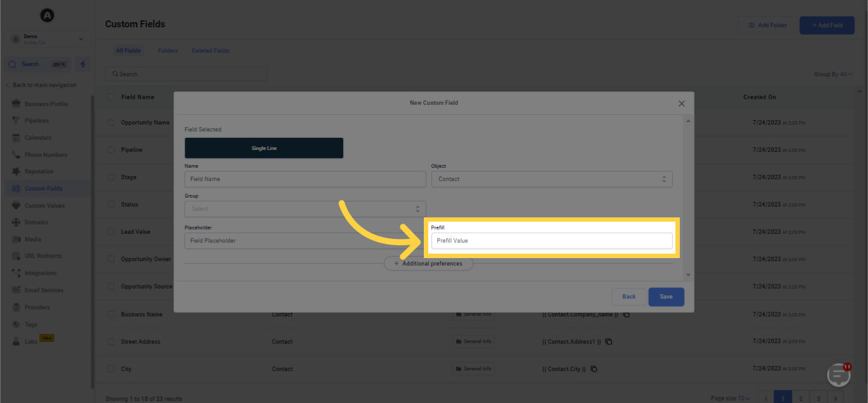This screenshot has width=868, height=403.
Task: Click the Labs flask icon
Action: [17, 342]
